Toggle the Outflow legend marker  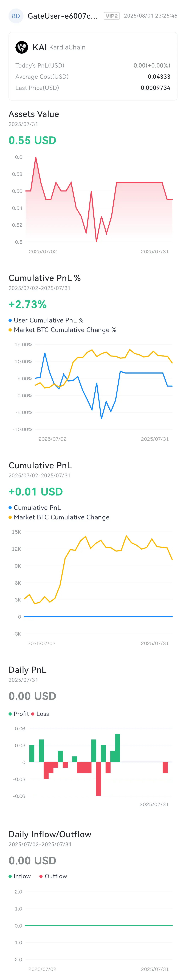(x=41, y=876)
